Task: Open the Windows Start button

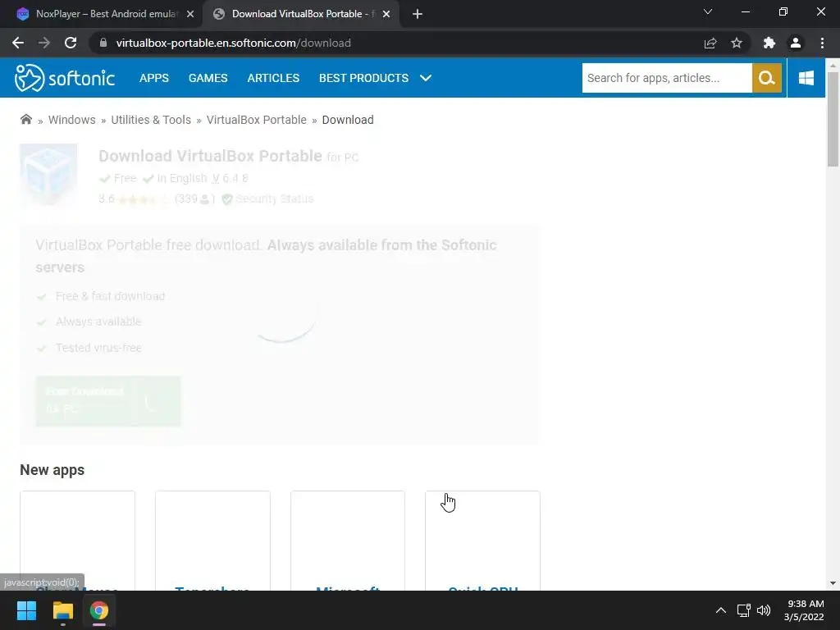Action: [x=26, y=610]
